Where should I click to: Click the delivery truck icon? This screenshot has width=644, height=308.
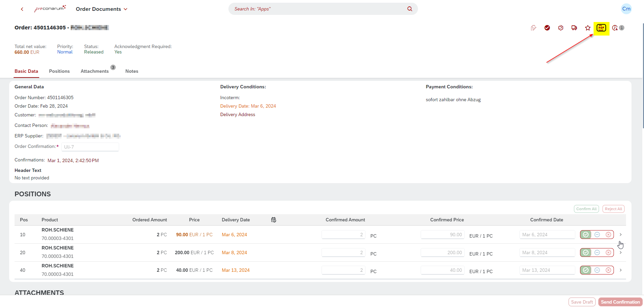click(x=574, y=28)
